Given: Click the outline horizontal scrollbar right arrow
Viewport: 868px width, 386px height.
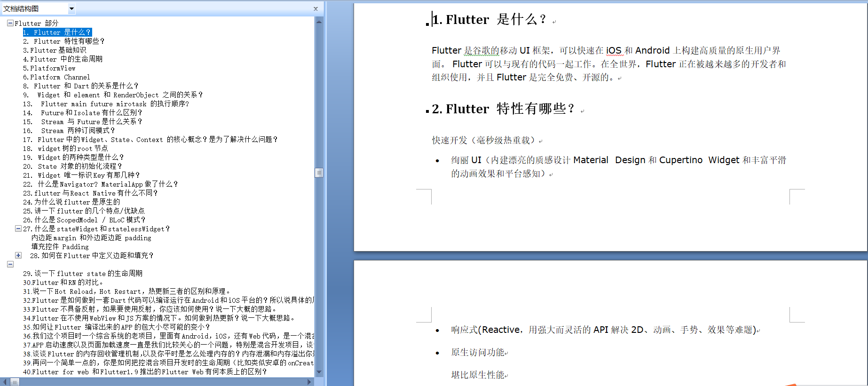Looking at the screenshot, I should click(309, 382).
